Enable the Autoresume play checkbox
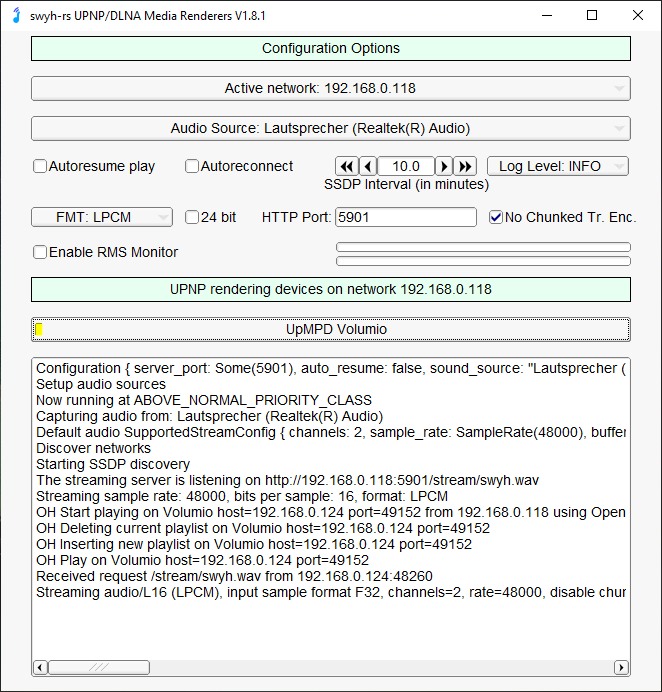 point(41,167)
